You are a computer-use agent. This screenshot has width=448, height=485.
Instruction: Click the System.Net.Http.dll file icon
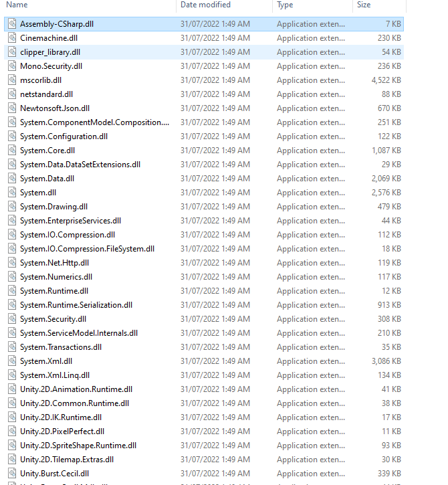coord(12,263)
